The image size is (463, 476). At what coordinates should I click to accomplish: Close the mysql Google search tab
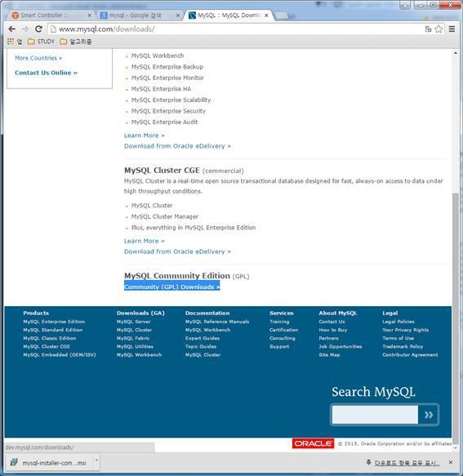pyautogui.click(x=178, y=16)
